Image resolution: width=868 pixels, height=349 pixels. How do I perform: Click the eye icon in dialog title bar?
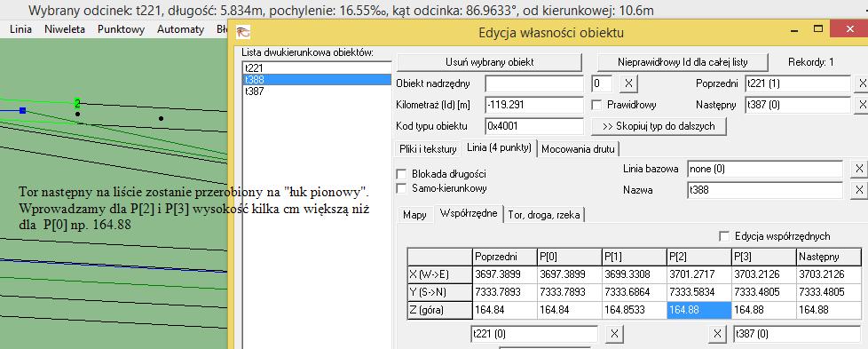[243, 32]
